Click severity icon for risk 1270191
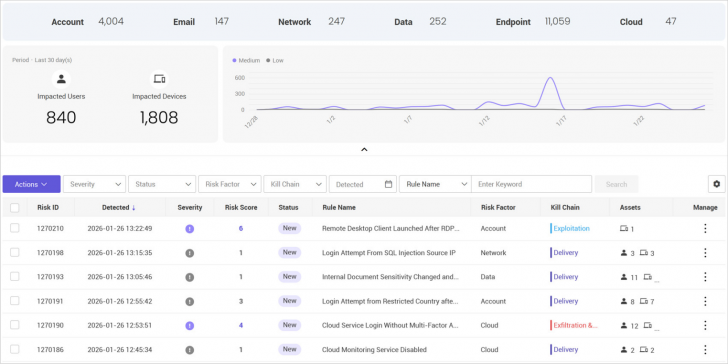This screenshot has height=364, width=728. 189,301
